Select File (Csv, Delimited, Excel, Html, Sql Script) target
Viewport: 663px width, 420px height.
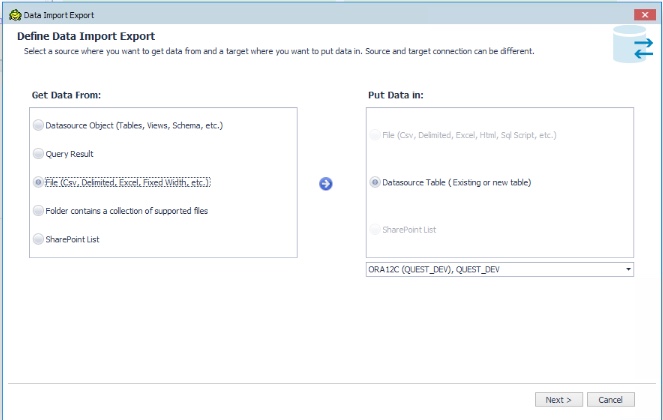click(375, 134)
